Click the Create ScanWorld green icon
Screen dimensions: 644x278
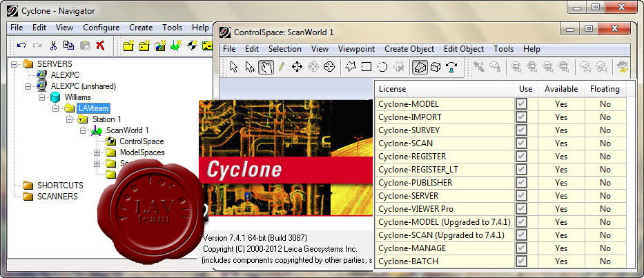point(176,46)
